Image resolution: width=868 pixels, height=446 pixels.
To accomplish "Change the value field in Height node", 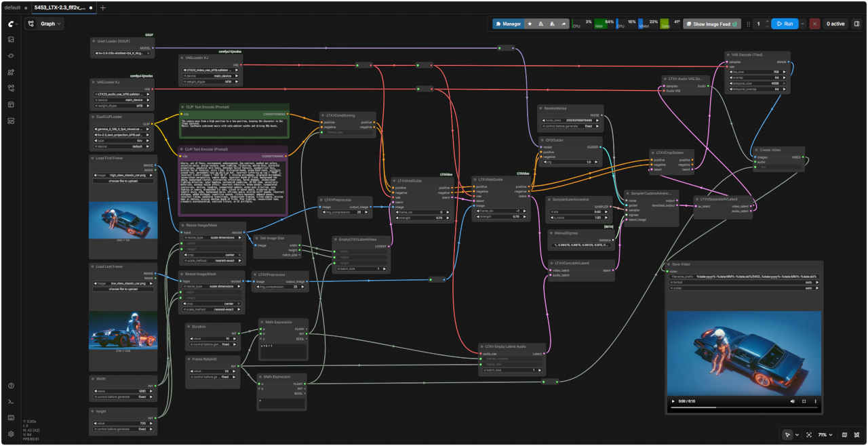I will pyautogui.click(x=123, y=424).
